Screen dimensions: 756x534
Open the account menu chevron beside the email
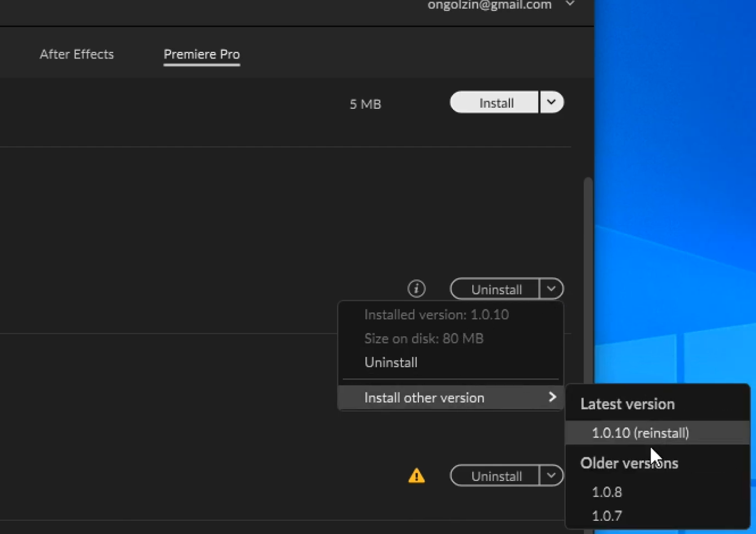tap(570, 4)
